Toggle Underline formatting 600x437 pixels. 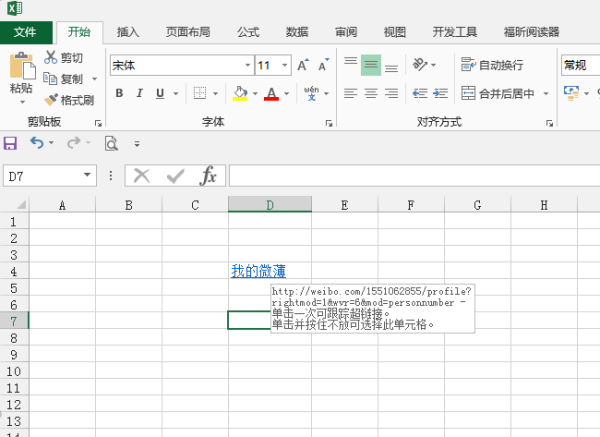click(159, 94)
